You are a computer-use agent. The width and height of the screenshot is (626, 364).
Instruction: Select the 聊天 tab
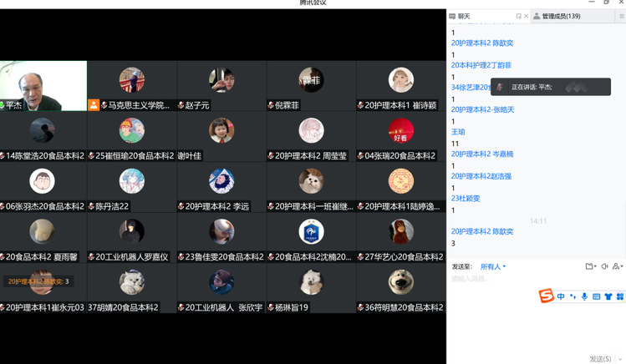coord(464,16)
